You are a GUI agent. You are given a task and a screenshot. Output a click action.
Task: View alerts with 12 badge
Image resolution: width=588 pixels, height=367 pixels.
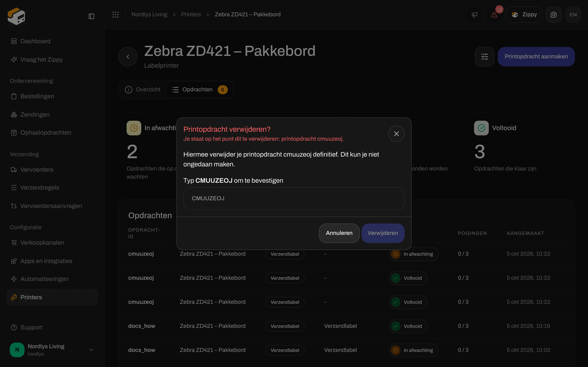[x=494, y=14]
